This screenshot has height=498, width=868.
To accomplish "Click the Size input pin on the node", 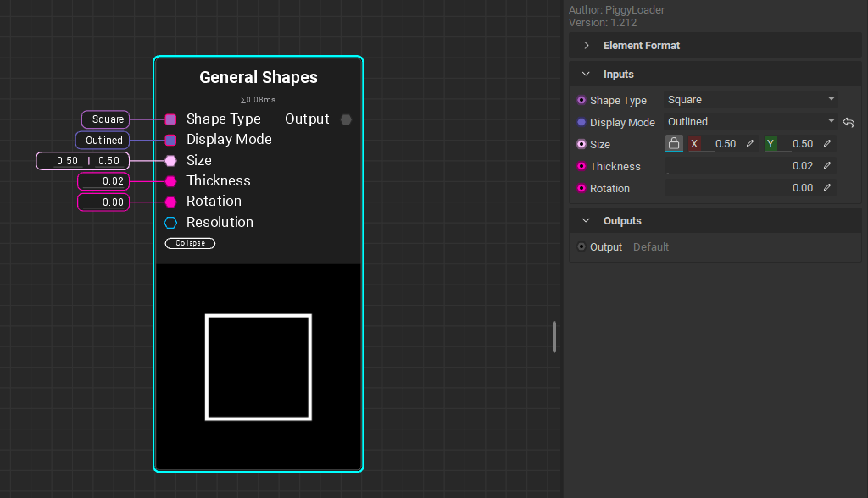I will 170,160.
